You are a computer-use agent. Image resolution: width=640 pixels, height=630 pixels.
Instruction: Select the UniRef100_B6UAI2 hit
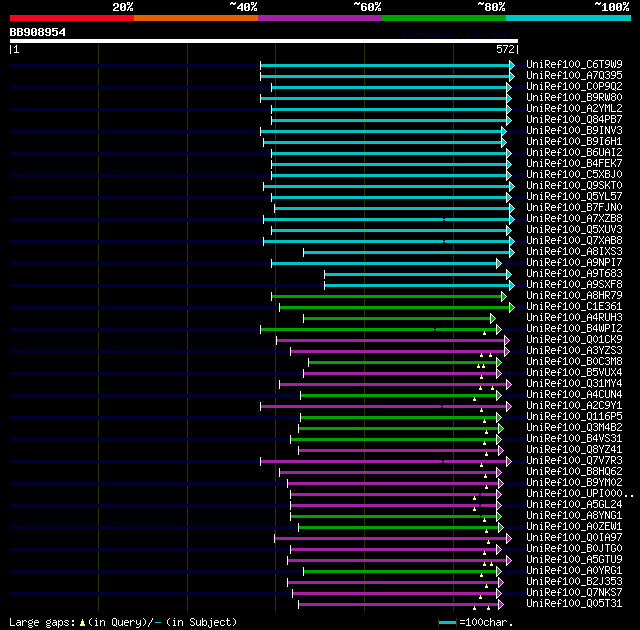coord(574,153)
